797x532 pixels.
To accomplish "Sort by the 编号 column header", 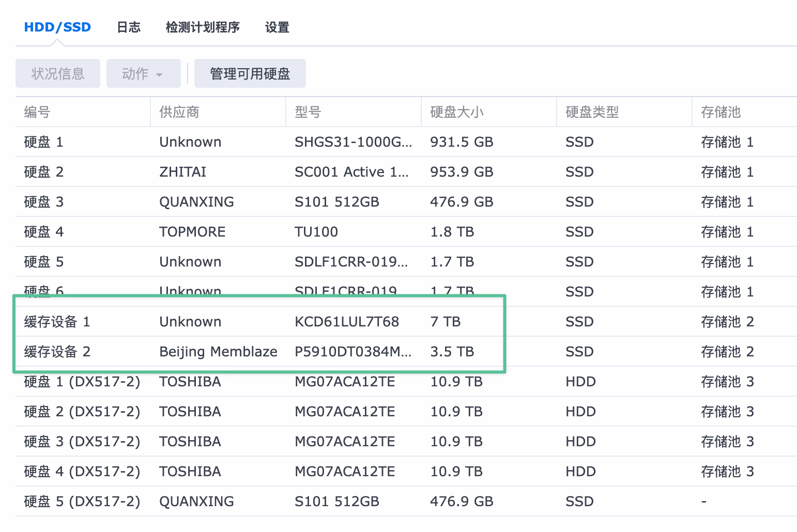I will click(37, 112).
